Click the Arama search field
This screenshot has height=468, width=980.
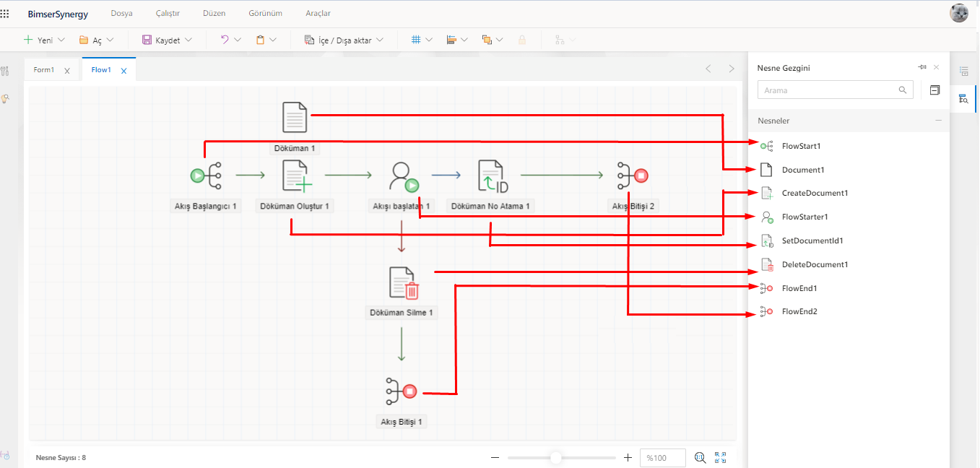click(x=828, y=90)
